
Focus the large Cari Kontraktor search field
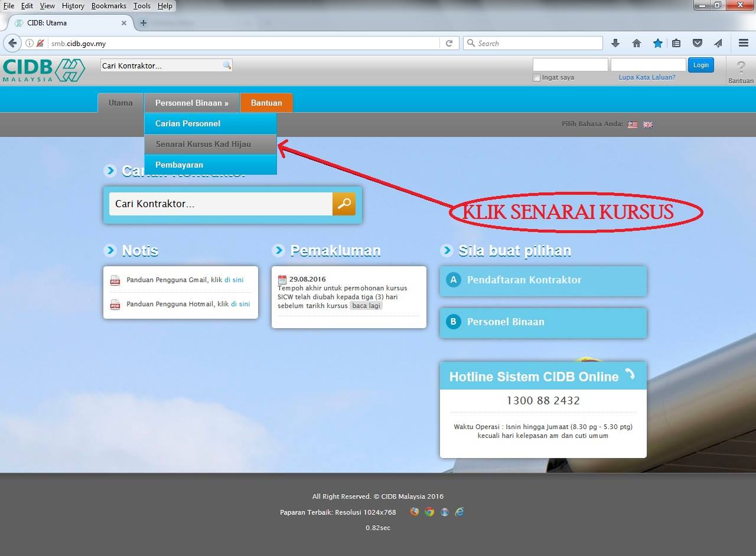pyautogui.click(x=221, y=204)
